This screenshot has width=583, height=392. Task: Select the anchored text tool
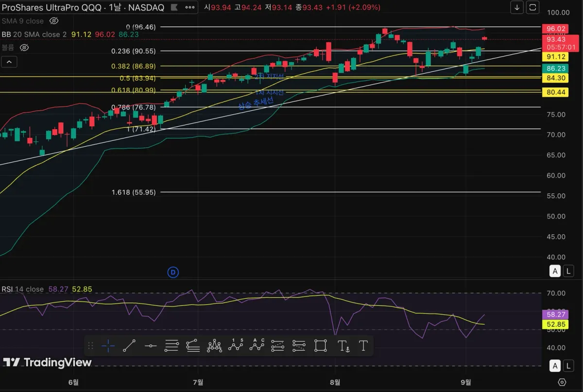click(x=343, y=346)
